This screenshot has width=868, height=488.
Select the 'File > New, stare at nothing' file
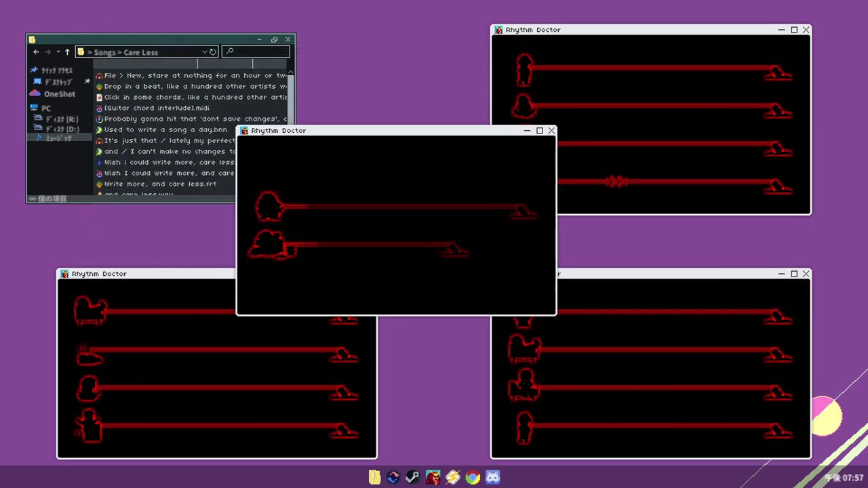click(191, 75)
